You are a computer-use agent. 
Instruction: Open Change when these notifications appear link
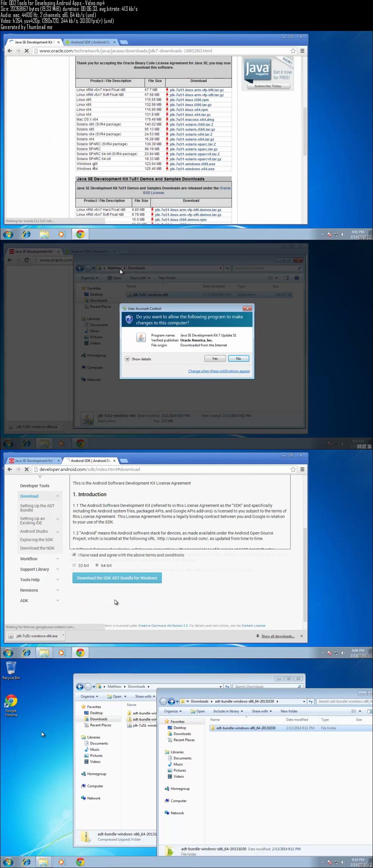point(219,371)
